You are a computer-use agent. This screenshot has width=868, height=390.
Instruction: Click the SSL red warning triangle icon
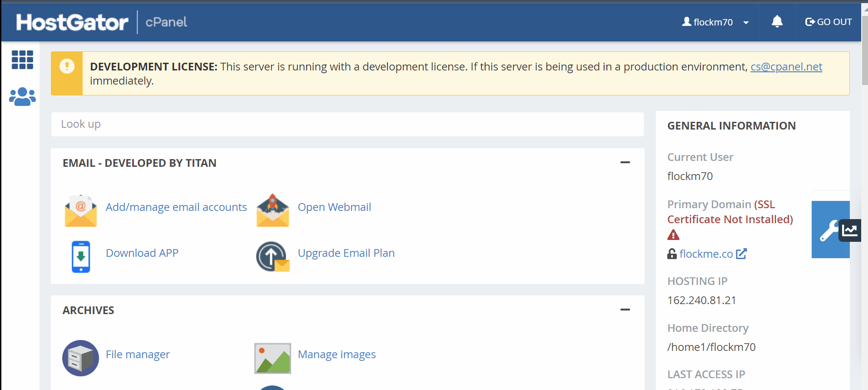click(673, 235)
